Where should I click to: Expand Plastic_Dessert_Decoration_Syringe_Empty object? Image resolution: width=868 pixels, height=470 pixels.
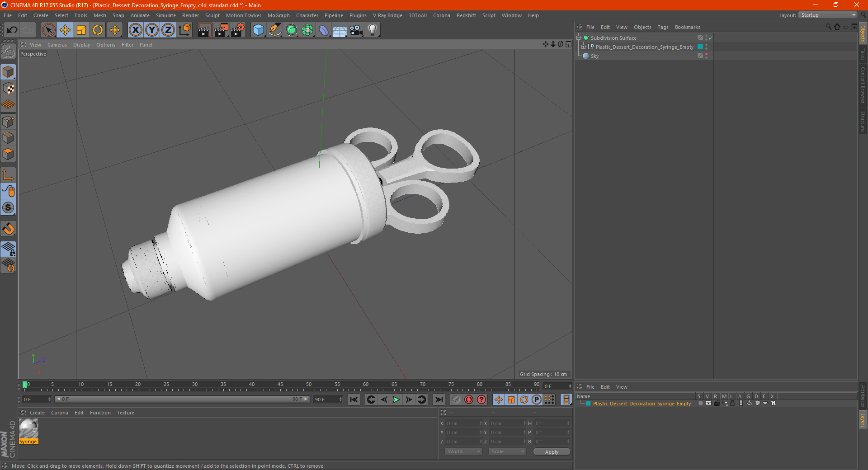pos(584,47)
